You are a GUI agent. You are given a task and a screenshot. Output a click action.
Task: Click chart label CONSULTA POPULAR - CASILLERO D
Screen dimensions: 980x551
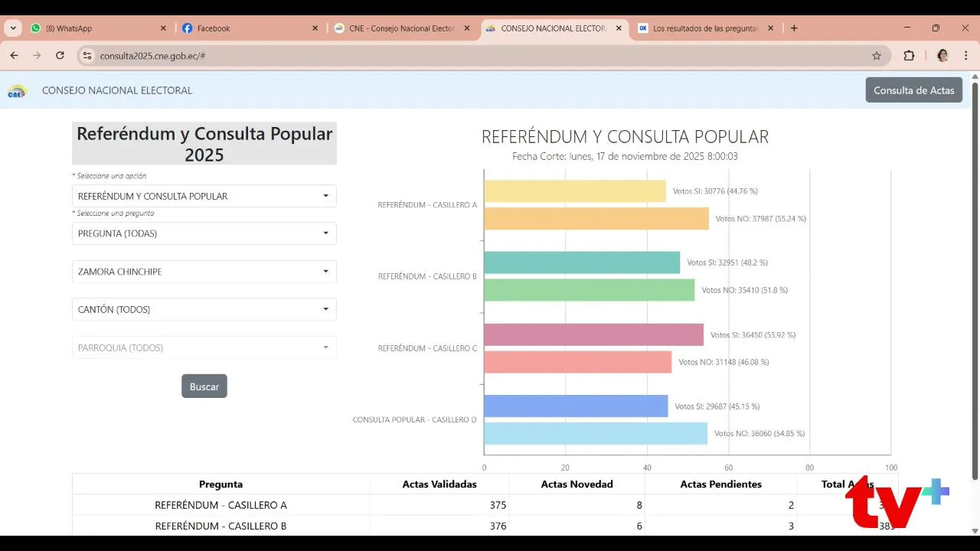click(414, 419)
